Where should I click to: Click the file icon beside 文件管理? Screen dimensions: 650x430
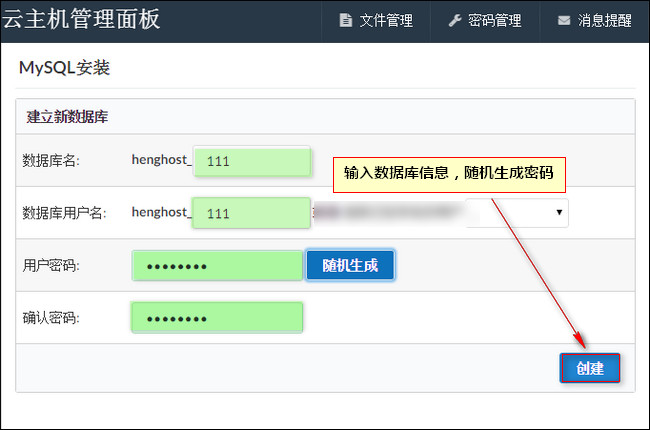point(346,21)
